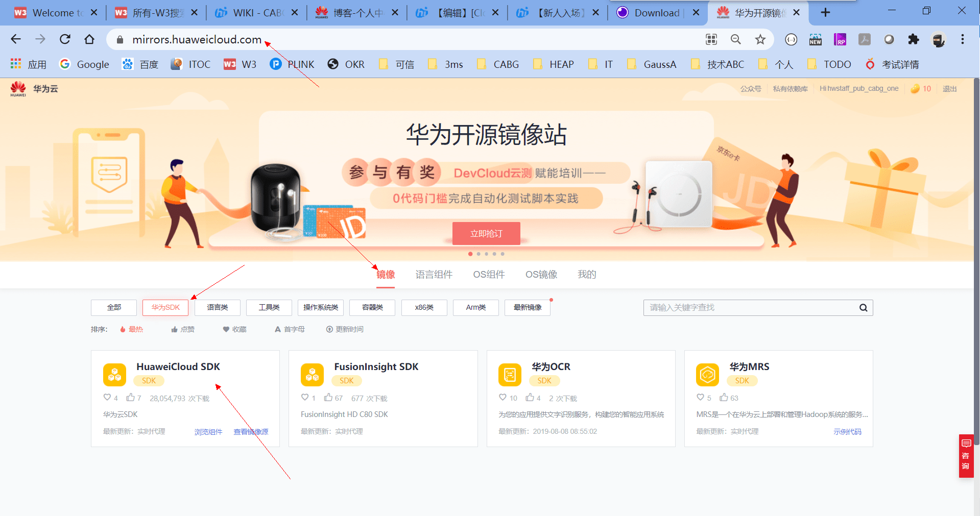Open the Chrome three-dot menu
The height and width of the screenshot is (516, 980).
click(963, 39)
